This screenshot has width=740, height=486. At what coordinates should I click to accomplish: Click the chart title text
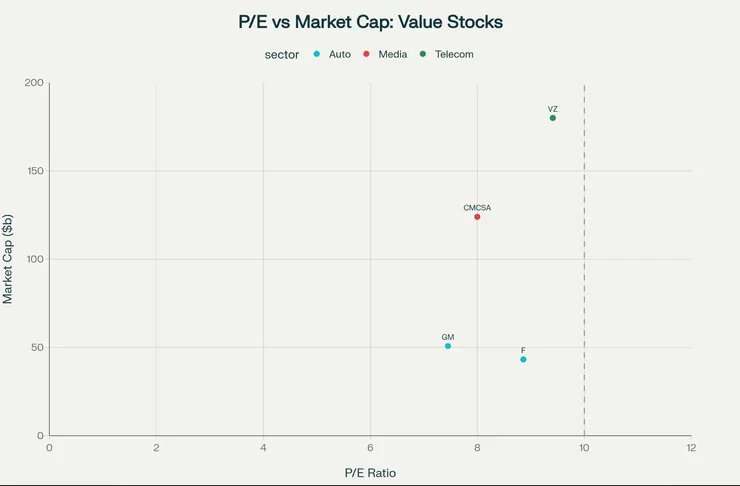[370, 21]
